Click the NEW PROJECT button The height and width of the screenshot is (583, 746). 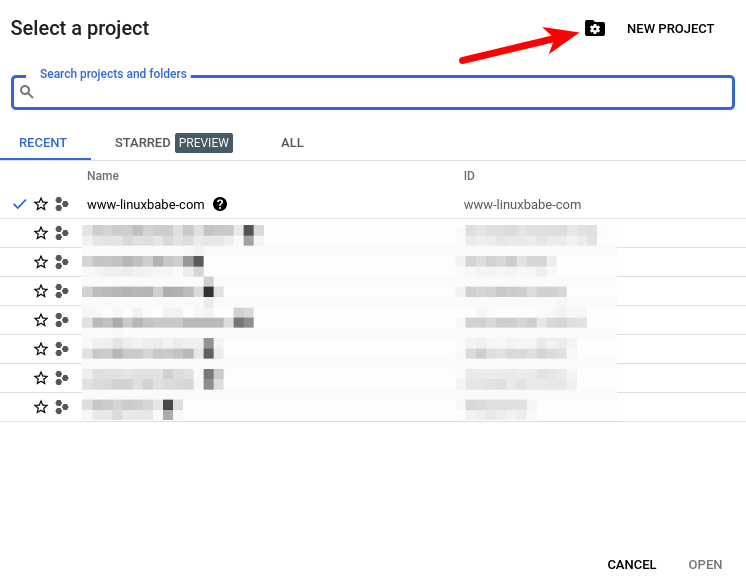tap(670, 29)
